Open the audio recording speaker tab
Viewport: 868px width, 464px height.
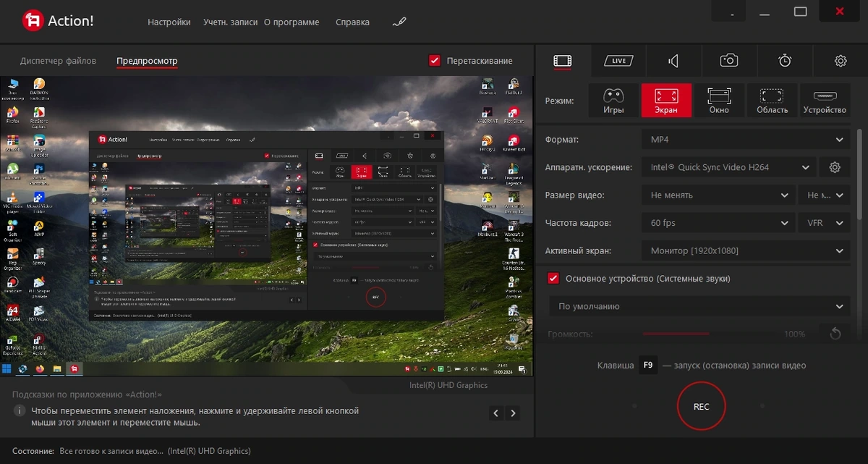pyautogui.click(x=673, y=61)
